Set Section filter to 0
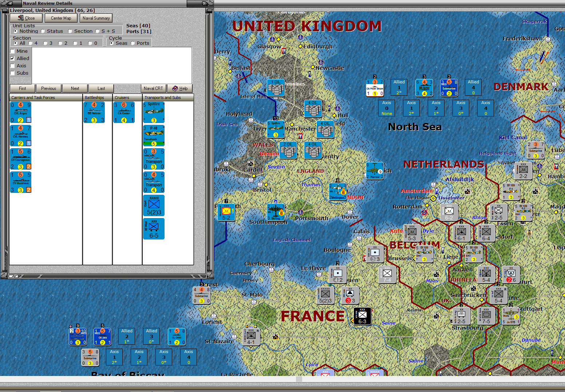This screenshot has height=392, width=565. click(93, 43)
